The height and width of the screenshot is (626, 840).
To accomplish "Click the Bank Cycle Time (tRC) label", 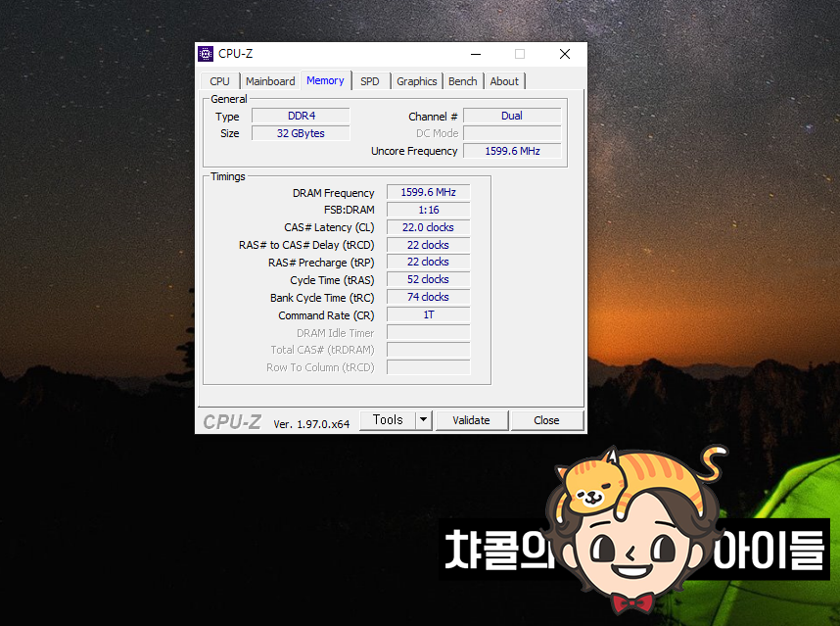I will [322, 298].
